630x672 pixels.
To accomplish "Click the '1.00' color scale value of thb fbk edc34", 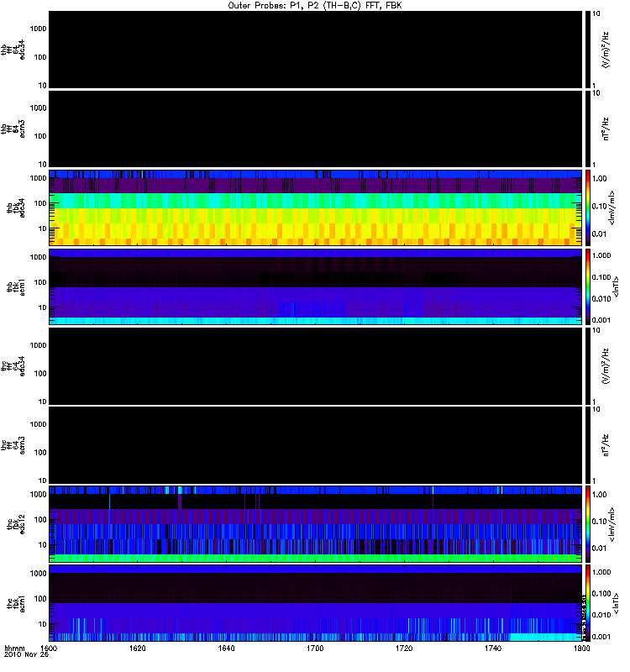I will [599, 178].
